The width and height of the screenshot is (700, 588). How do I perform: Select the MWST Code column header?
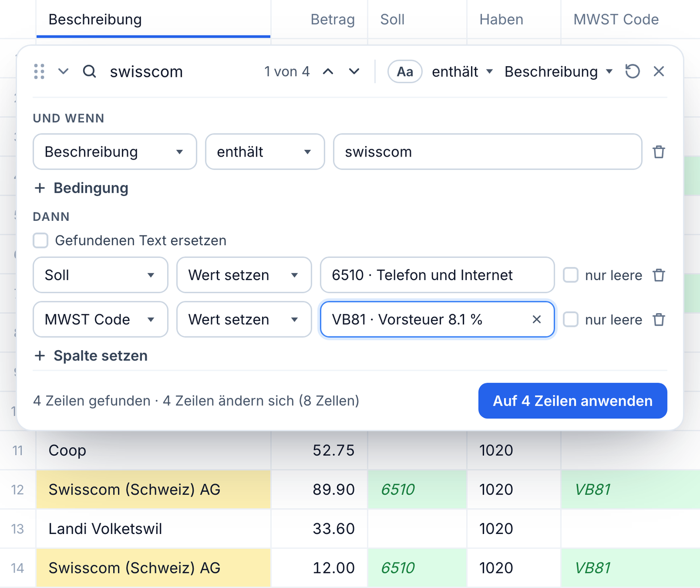click(x=630, y=19)
